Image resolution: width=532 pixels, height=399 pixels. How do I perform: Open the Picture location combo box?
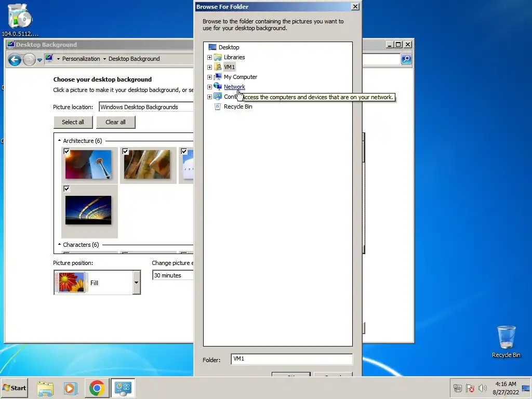146,107
